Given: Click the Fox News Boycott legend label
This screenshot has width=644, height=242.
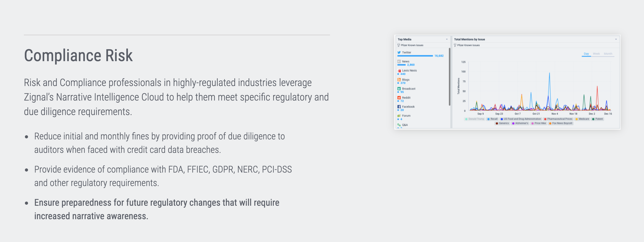Looking at the screenshot, I should coord(562,123).
